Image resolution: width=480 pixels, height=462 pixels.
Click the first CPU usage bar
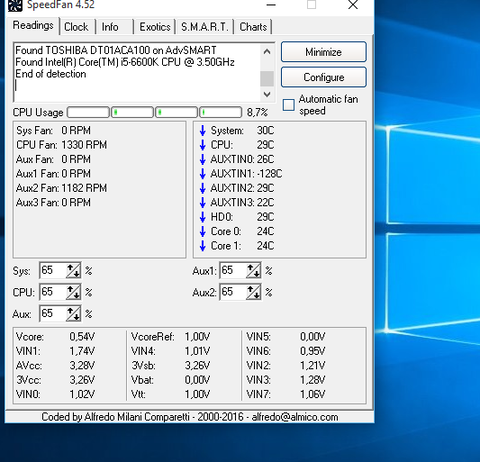88,112
